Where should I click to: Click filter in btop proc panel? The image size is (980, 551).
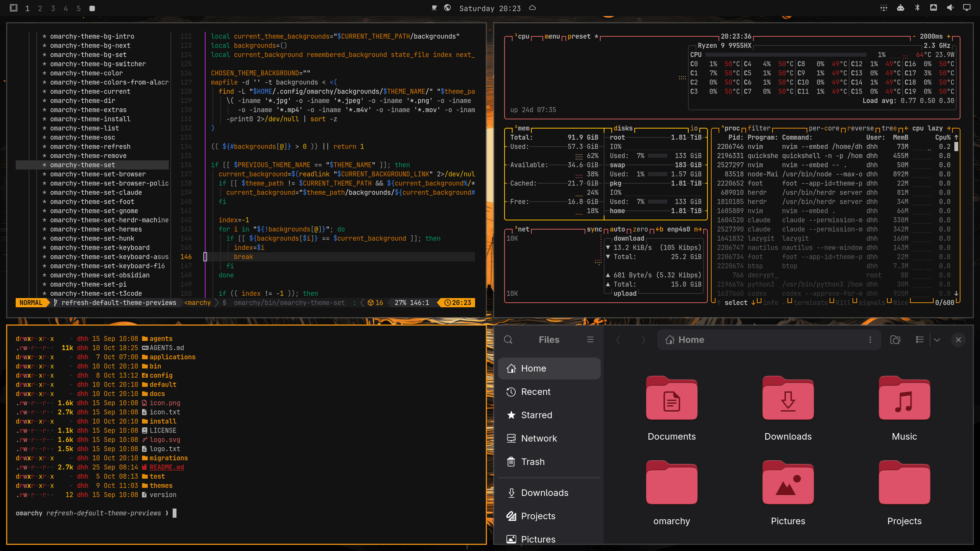(x=759, y=128)
